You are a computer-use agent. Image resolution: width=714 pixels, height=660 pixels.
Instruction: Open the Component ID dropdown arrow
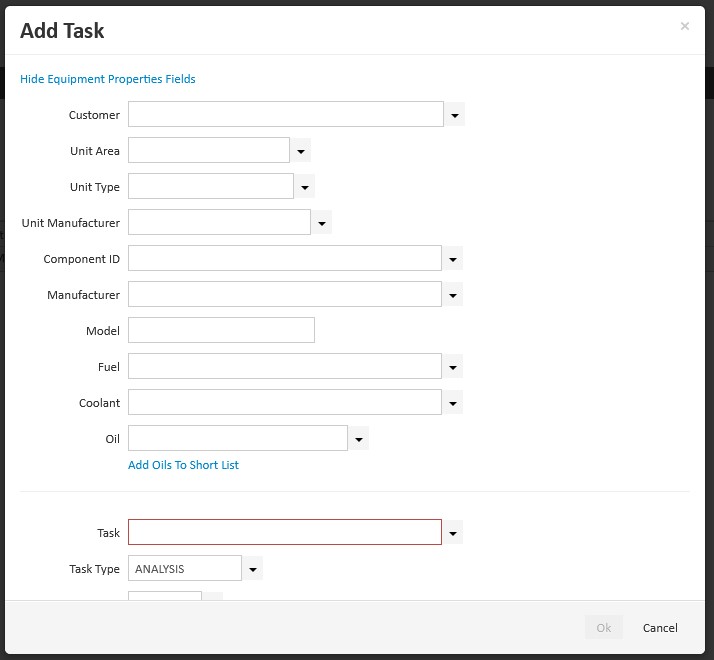point(453,259)
